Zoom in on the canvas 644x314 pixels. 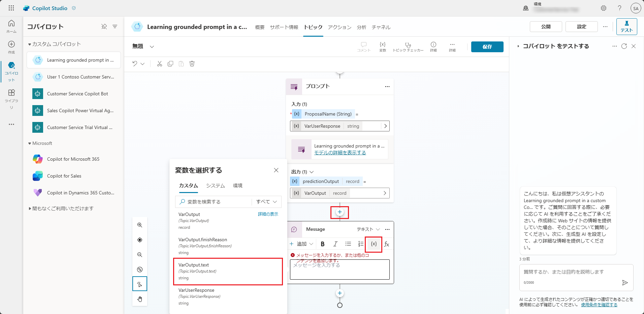click(140, 225)
